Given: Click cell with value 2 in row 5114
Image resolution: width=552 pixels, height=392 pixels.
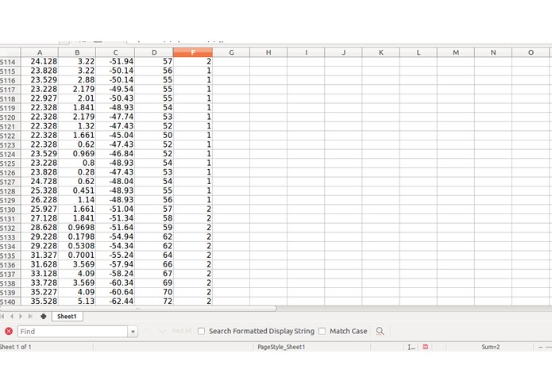Looking at the screenshot, I should [x=192, y=62].
